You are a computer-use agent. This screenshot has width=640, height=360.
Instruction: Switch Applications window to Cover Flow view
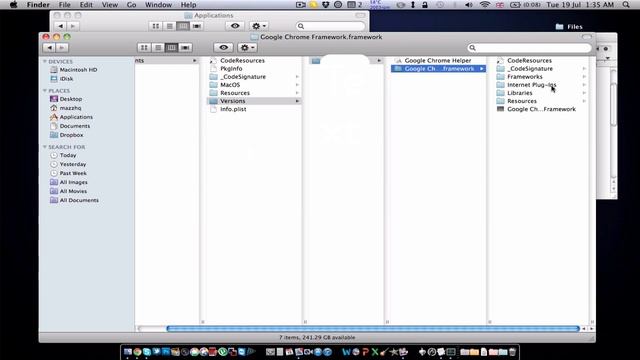(x=197, y=26)
